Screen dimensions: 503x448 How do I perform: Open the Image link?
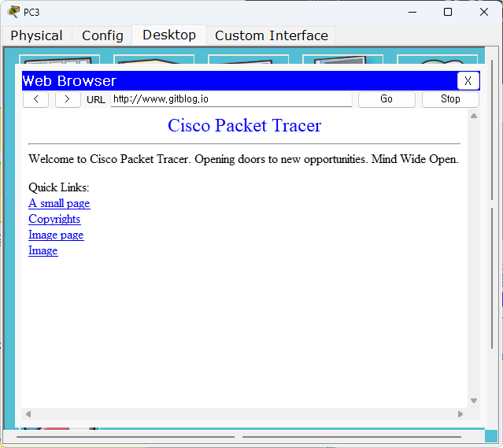click(x=43, y=250)
